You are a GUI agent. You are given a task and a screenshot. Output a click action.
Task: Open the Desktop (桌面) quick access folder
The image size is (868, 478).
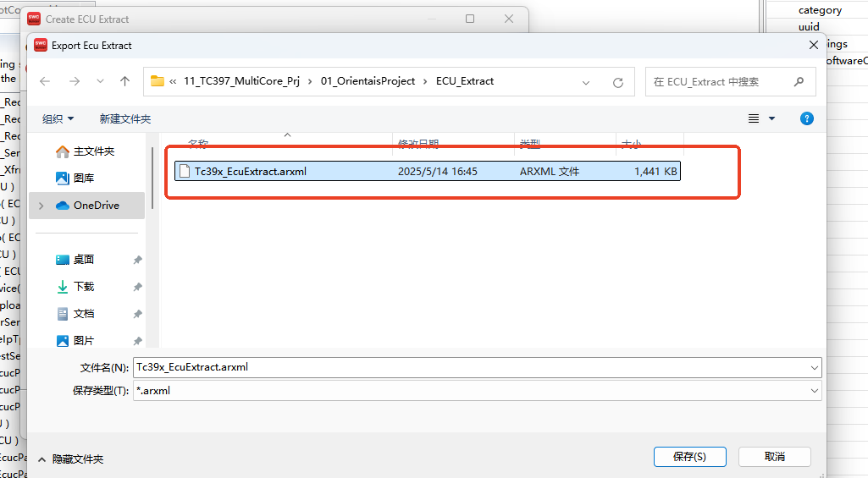(x=84, y=259)
